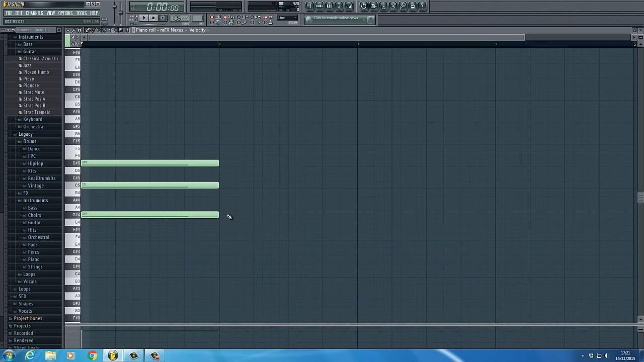Open the Playlist window from the toolbar

coord(310,6)
